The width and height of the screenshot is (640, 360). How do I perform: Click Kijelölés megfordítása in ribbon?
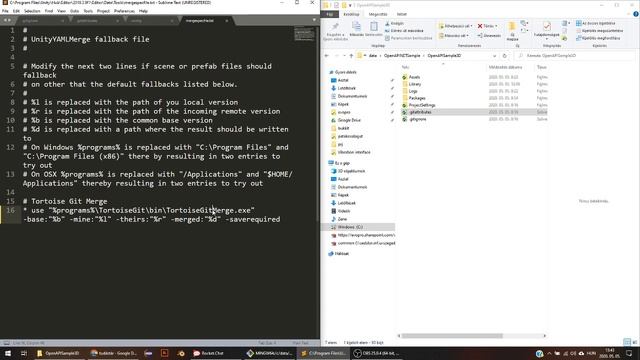click(x=598, y=38)
